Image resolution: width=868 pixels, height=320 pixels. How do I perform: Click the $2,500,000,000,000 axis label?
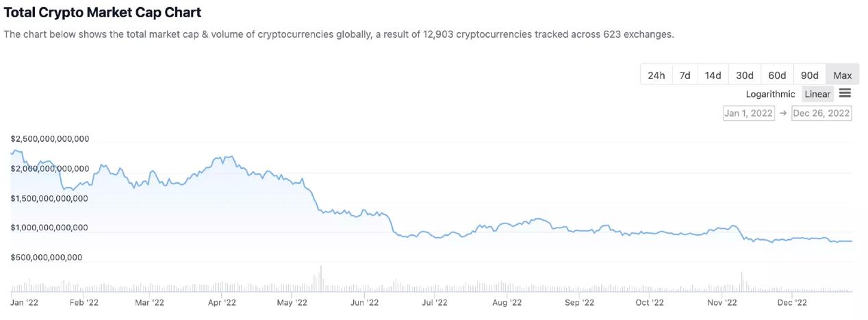pyautogui.click(x=50, y=138)
